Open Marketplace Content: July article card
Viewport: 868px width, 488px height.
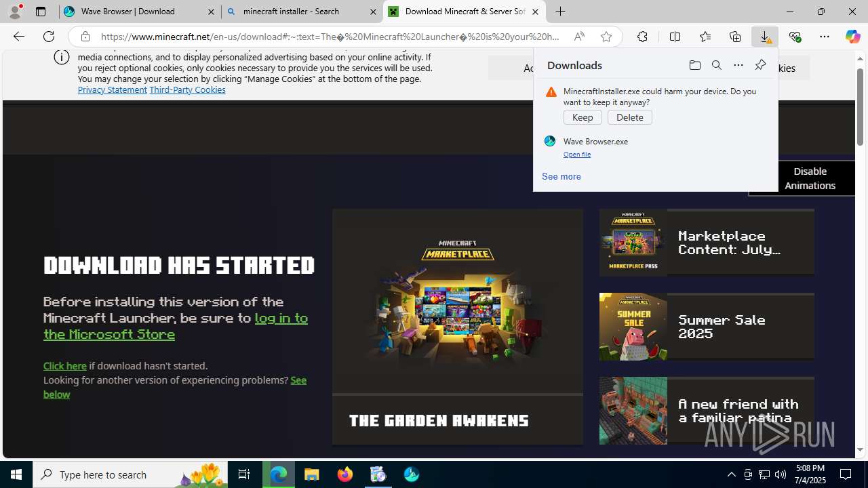click(707, 243)
